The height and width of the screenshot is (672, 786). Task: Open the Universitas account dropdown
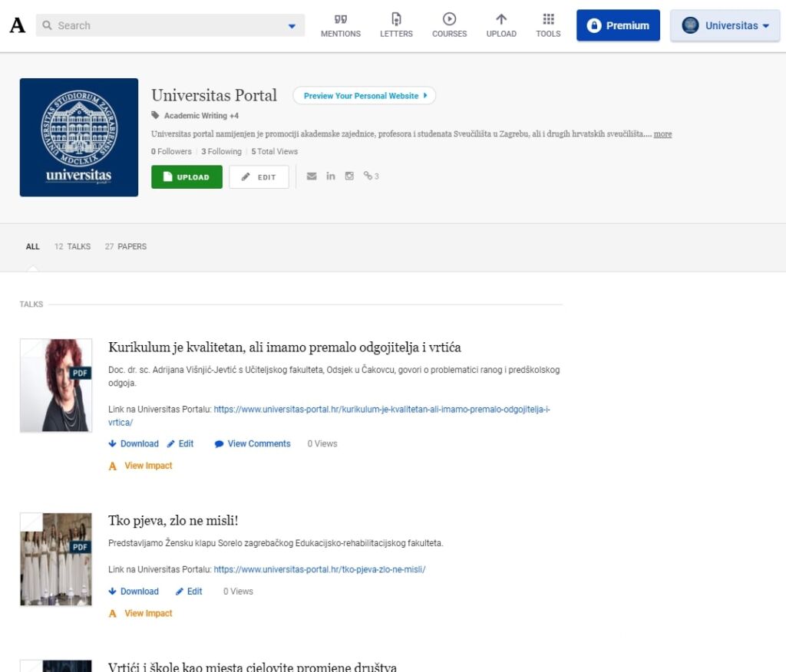[x=725, y=25]
